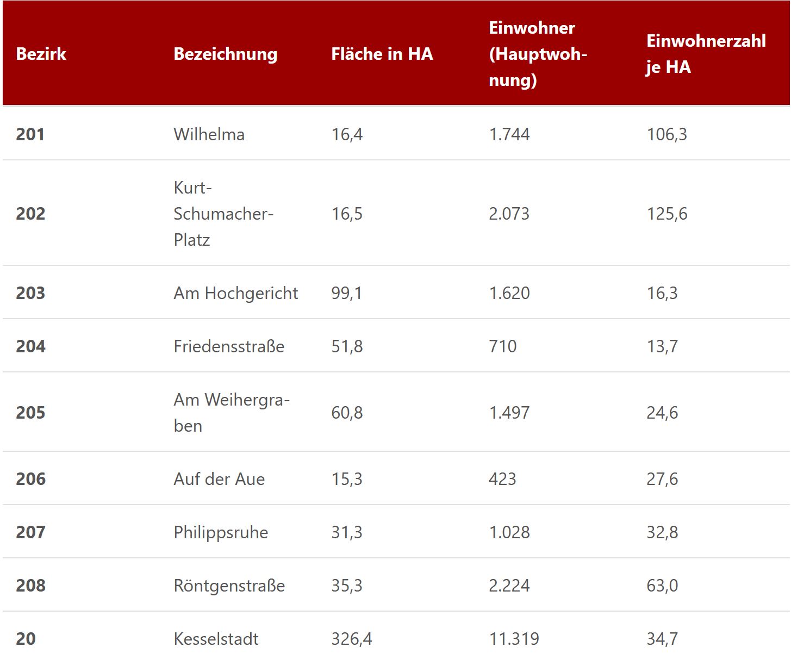Screen dimensions: 791x672
Task: Select the Am Weihergraben cell
Action: [x=231, y=413]
